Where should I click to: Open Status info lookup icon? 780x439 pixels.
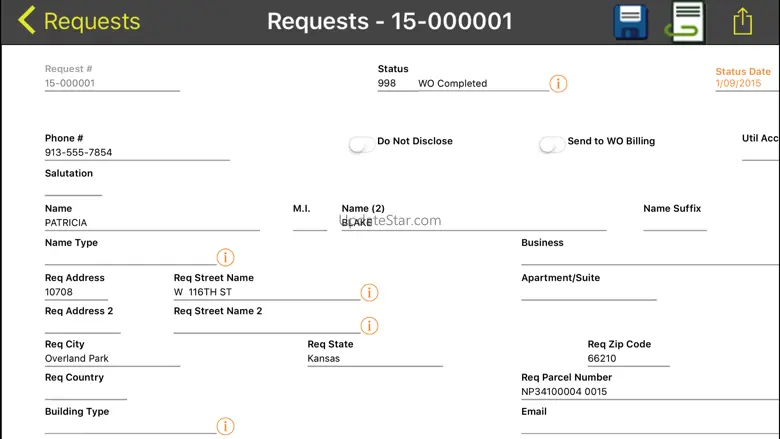[559, 84]
